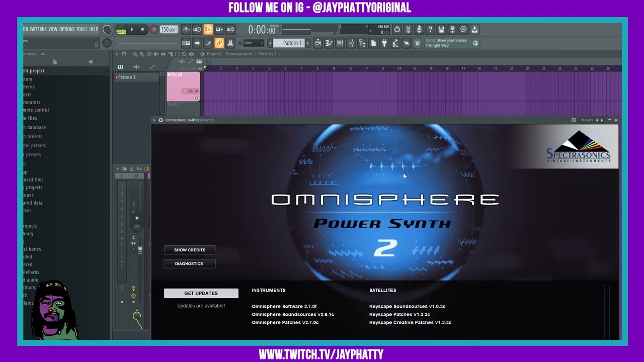
Task: Click picker panel piano patterns icon
Action: coord(120,67)
